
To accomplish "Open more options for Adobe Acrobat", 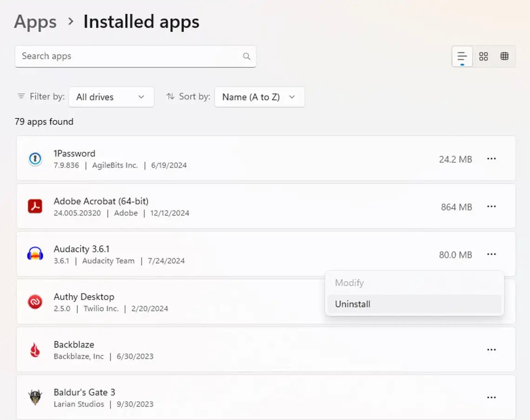I will click(x=491, y=206).
